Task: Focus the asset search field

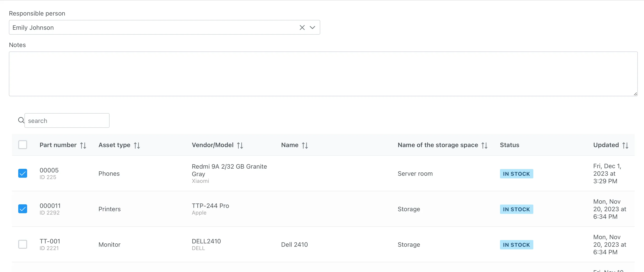Action: (67, 120)
